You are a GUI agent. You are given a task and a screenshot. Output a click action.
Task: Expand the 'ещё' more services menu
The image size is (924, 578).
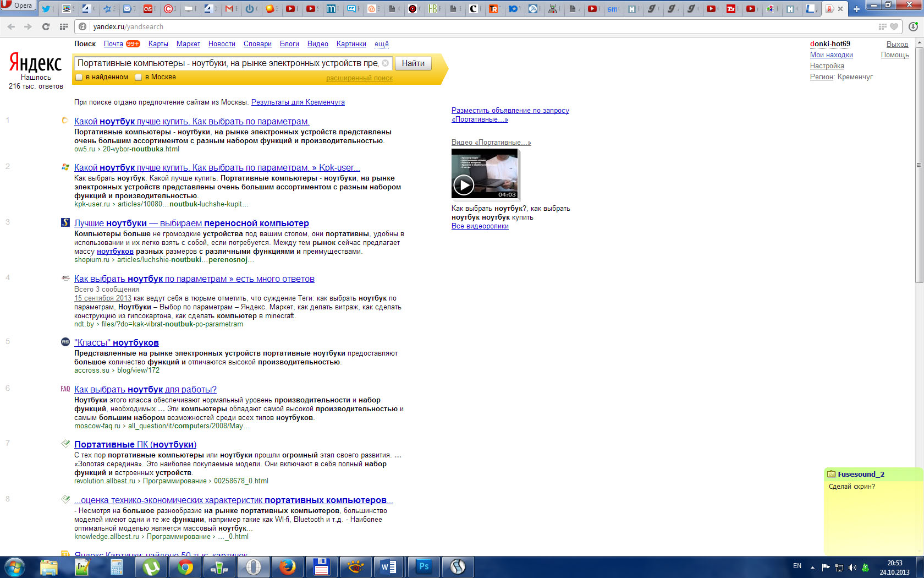(x=382, y=44)
